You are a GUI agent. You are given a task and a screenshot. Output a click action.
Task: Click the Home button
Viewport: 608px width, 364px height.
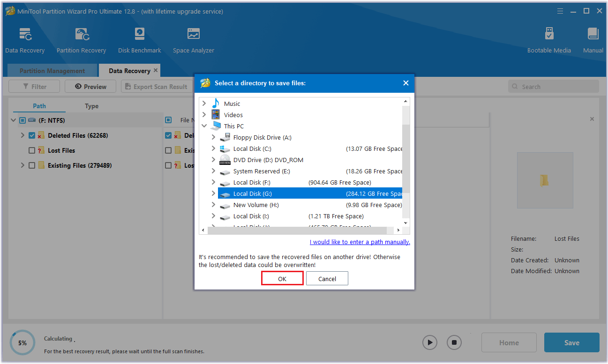coord(509,342)
